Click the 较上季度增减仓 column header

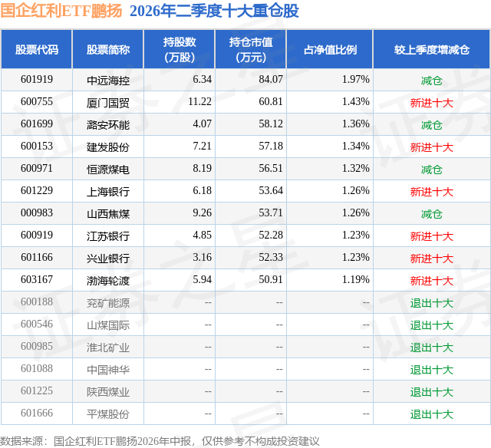click(431, 49)
